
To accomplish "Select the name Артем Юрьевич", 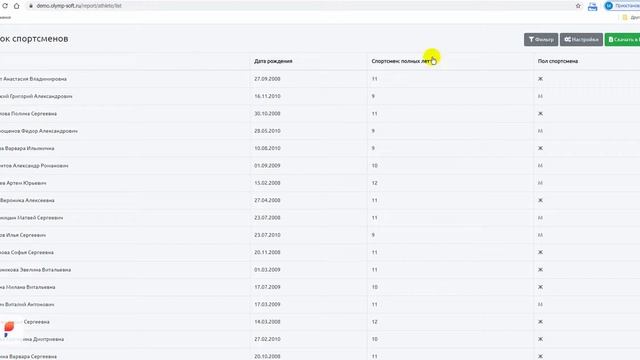I will [x=26, y=183].
